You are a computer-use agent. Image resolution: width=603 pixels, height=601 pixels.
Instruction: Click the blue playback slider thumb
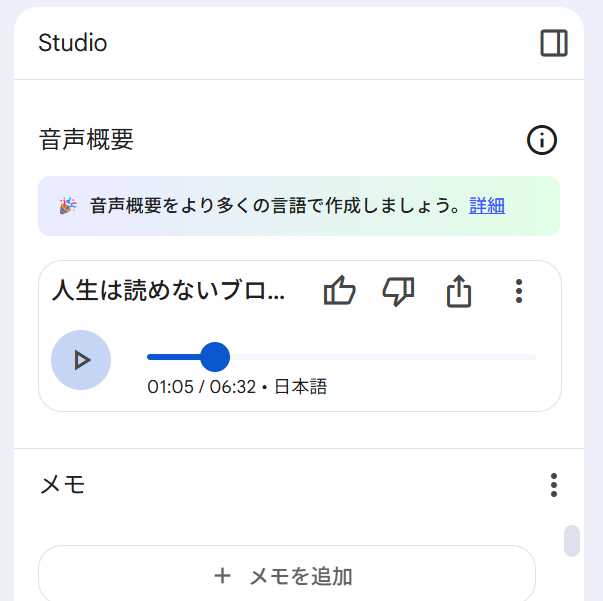215,357
